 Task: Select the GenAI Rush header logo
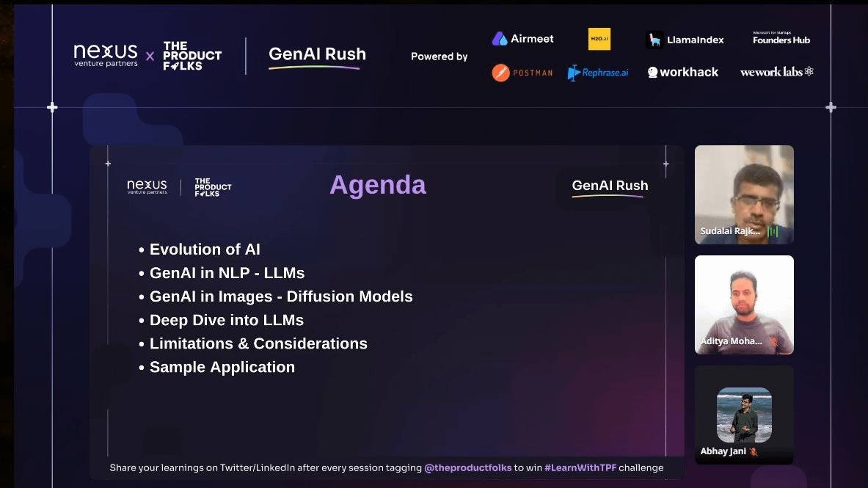[316, 54]
